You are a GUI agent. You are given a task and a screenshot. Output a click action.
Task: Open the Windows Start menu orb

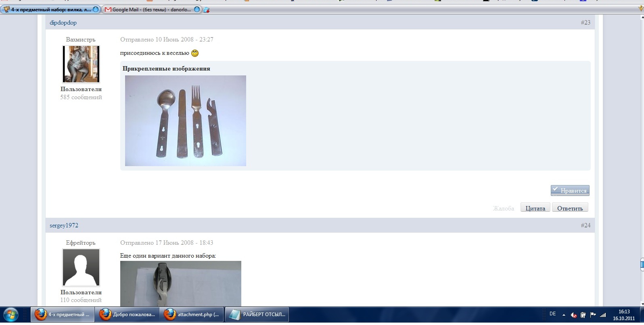[10, 315]
